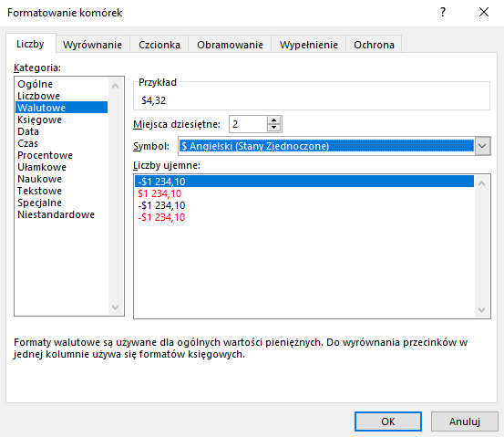Choose red $1 234,10 negative format
504x437 pixels.
159,193
